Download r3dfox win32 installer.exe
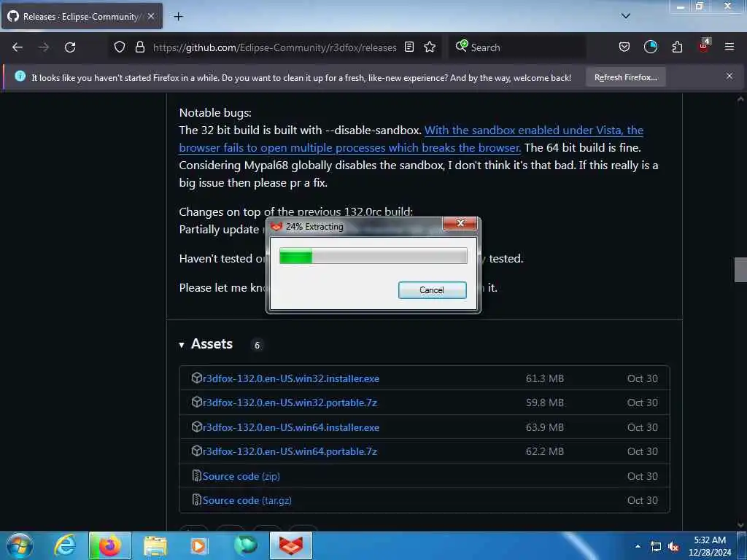The width and height of the screenshot is (747, 560). (291, 378)
